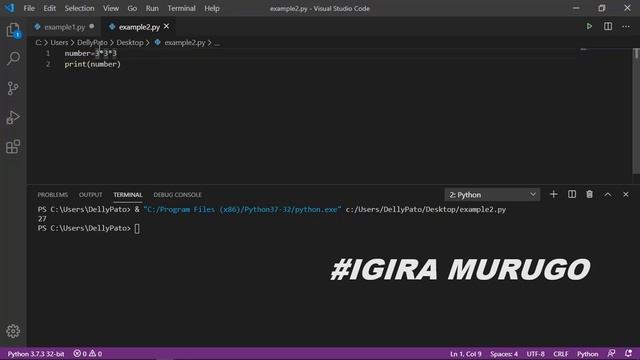
Task: Click Ln 1, Col 9 in status bar
Action: click(x=466, y=353)
